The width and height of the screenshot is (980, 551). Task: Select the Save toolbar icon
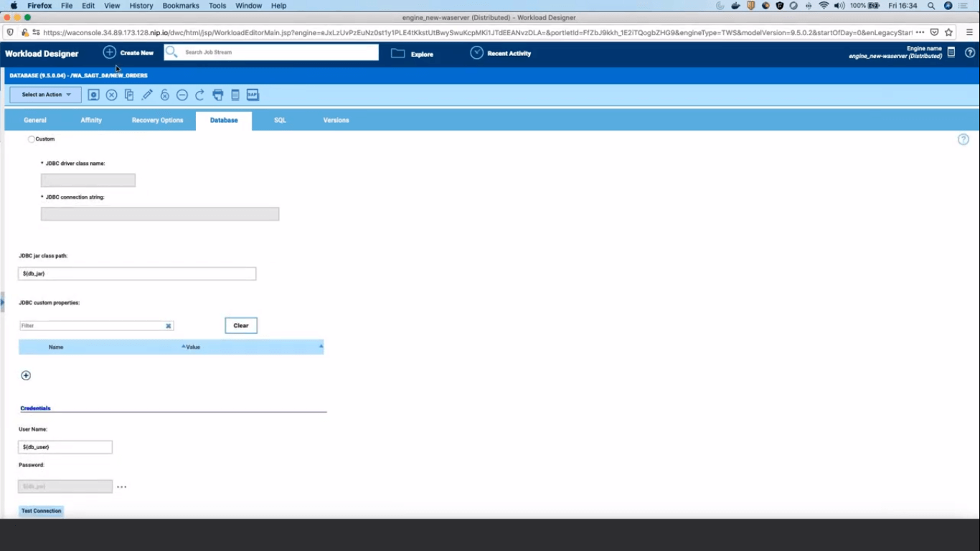point(93,94)
